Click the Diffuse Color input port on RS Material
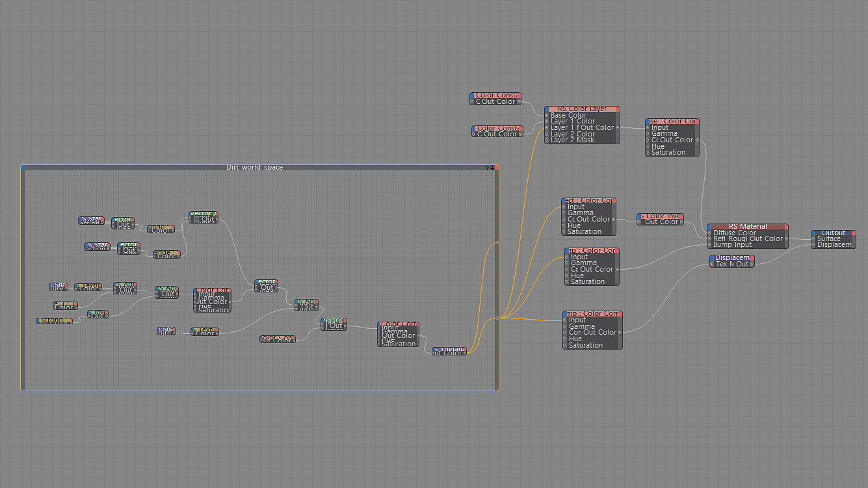The image size is (868, 488). pyautogui.click(x=709, y=233)
